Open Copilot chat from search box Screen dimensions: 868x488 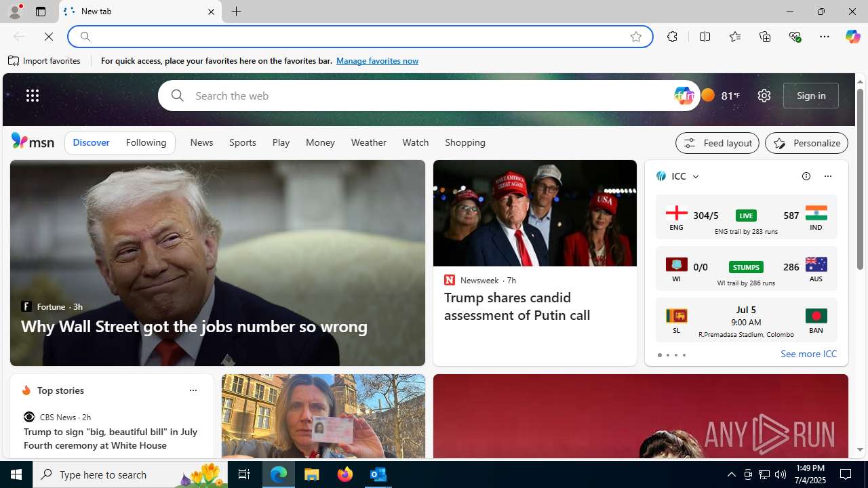coord(684,96)
